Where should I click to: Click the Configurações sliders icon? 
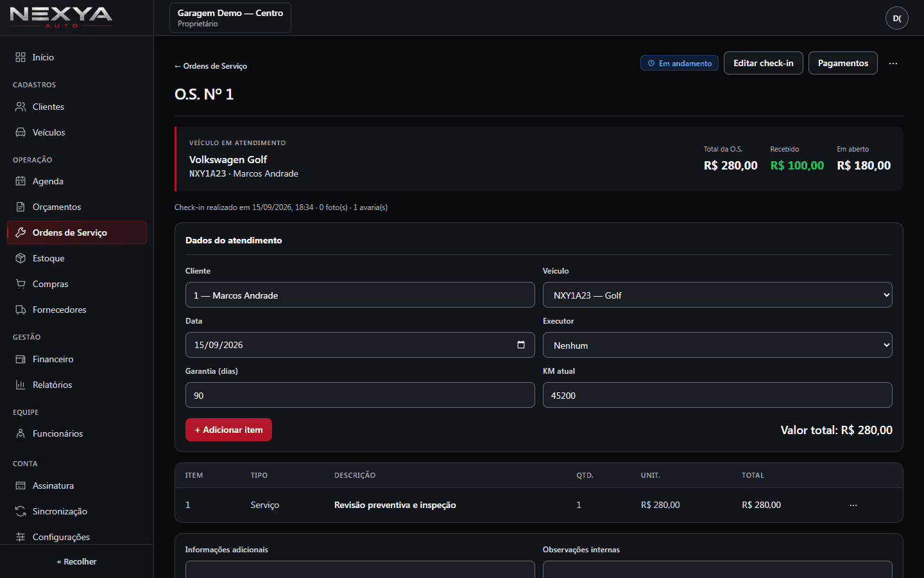(x=21, y=537)
